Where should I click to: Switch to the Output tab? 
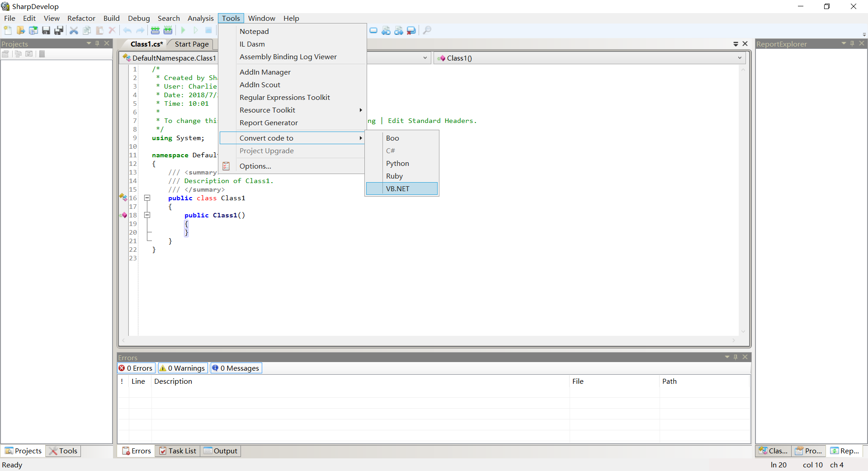(221, 451)
